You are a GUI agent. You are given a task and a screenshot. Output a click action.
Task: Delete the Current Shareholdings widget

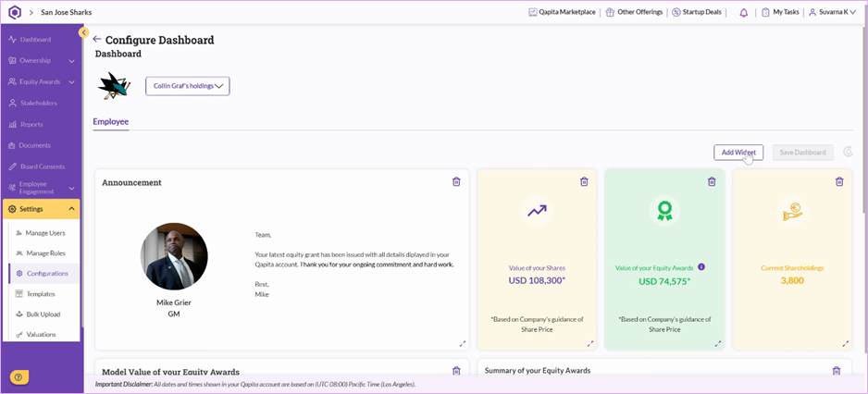pyautogui.click(x=839, y=181)
